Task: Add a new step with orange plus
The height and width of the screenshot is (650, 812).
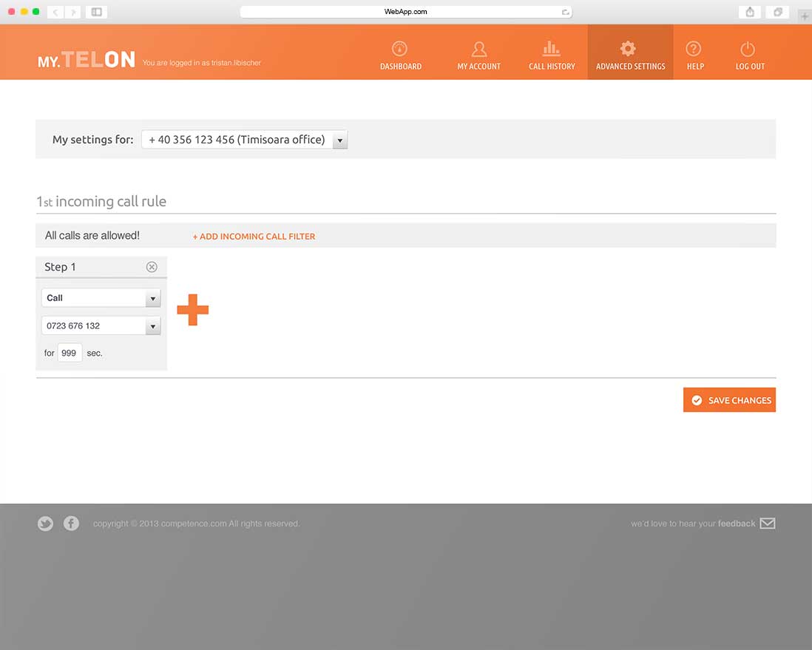Action: (x=192, y=310)
